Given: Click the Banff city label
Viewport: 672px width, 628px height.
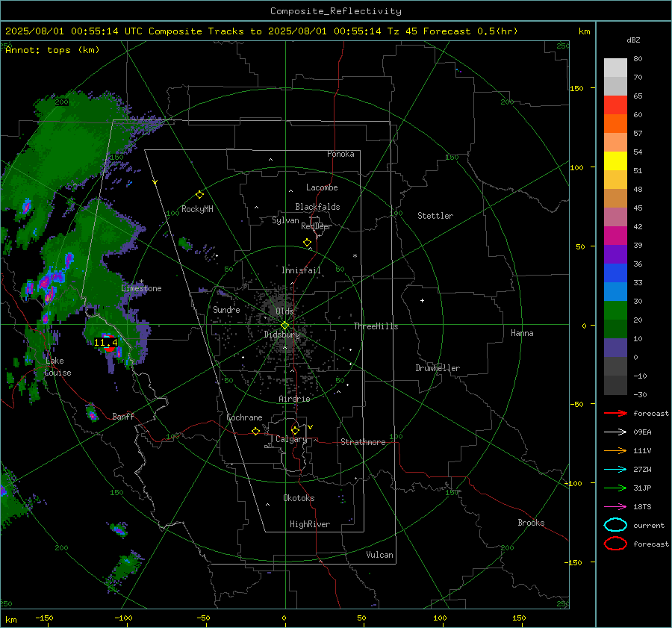Looking at the screenshot, I should coord(123,416).
